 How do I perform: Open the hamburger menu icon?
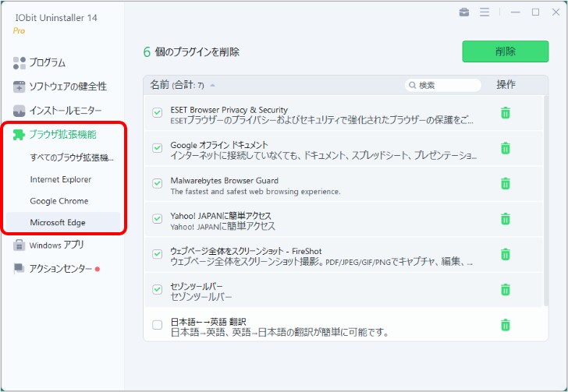click(x=485, y=12)
